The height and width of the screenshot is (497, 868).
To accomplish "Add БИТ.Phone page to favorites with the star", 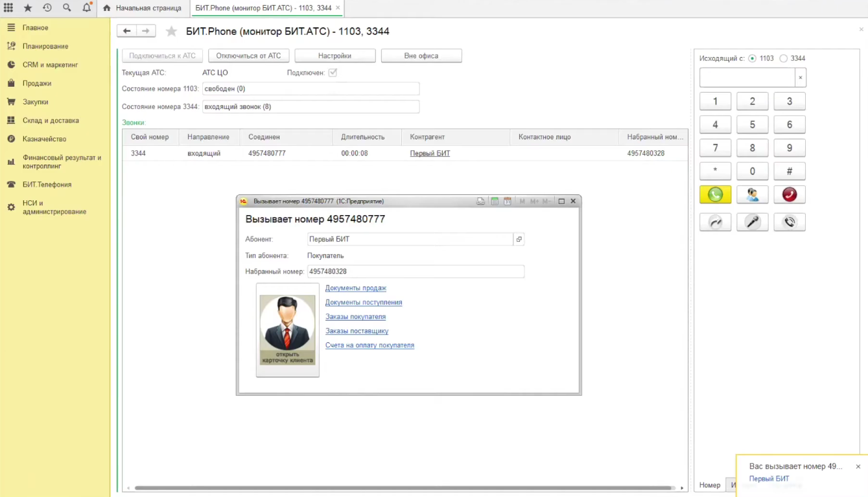I will 171,31.
